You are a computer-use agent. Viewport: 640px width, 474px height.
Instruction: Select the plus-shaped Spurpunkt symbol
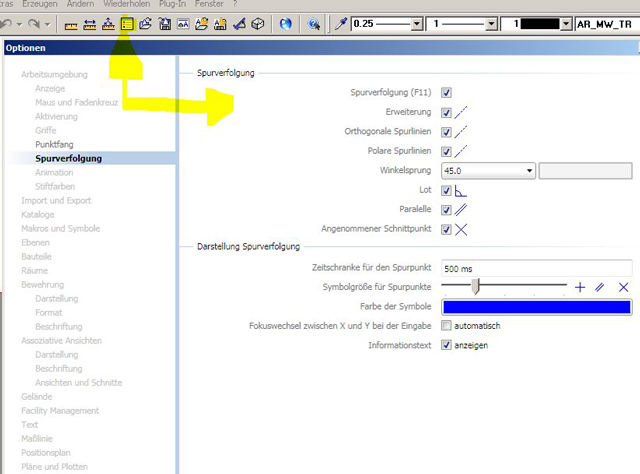[x=579, y=287]
